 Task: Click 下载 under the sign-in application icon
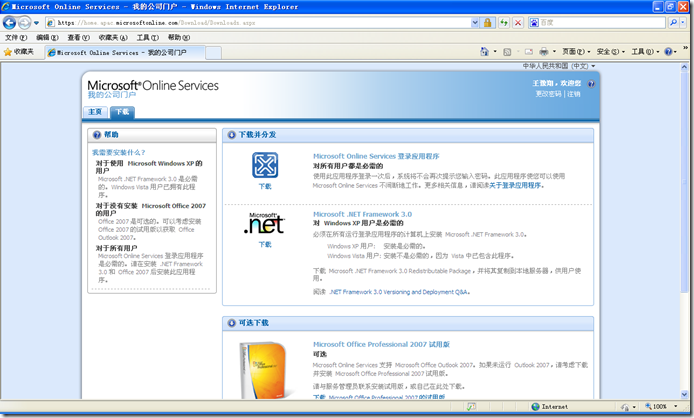(265, 186)
